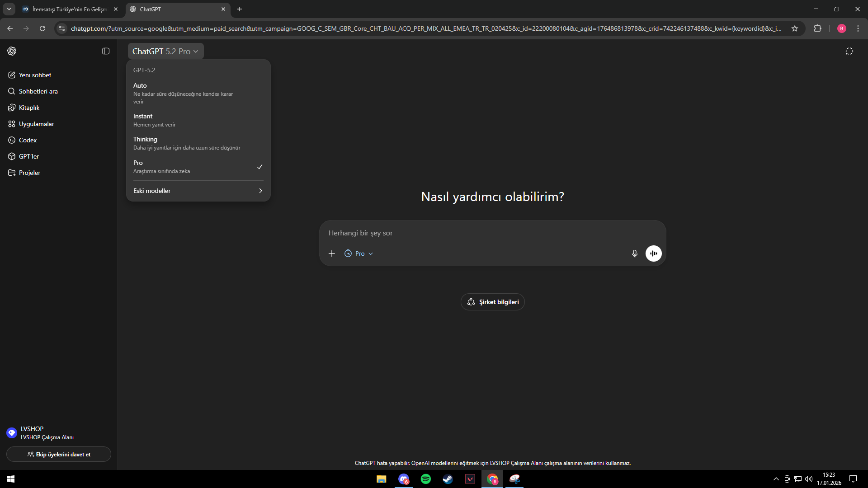The width and height of the screenshot is (868, 488).
Task: Click the Şirket bilgileri button
Action: tap(493, 302)
